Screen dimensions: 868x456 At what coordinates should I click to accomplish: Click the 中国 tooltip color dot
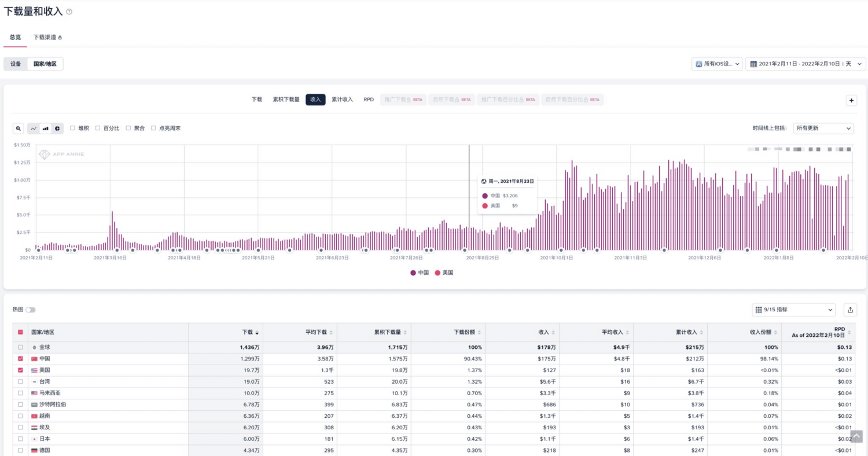point(485,196)
